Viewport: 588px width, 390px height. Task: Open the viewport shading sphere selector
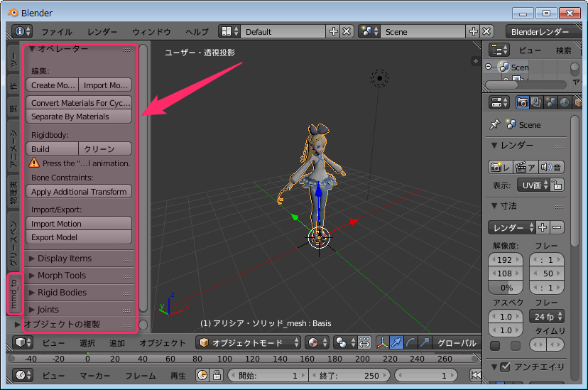pyautogui.click(x=317, y=342)
